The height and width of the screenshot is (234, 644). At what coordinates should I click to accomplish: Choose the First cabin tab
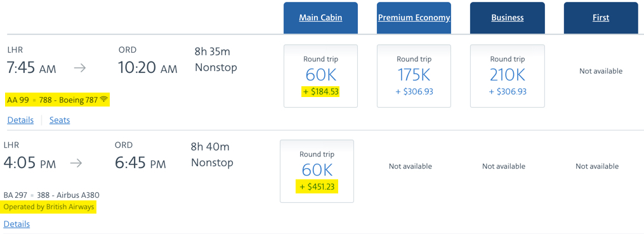[x=601, y=18]
